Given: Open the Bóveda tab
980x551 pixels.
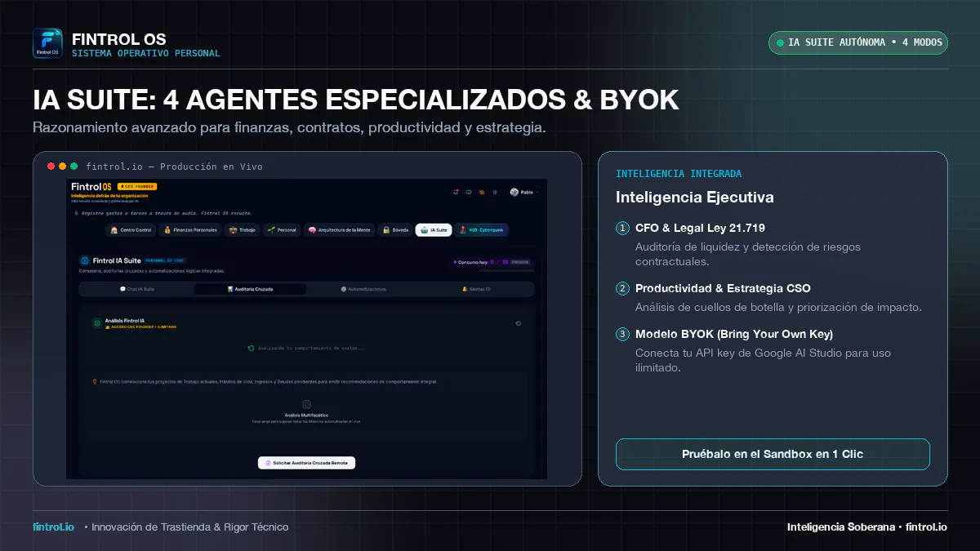Looking at the screenshot, I should point(395,230).
